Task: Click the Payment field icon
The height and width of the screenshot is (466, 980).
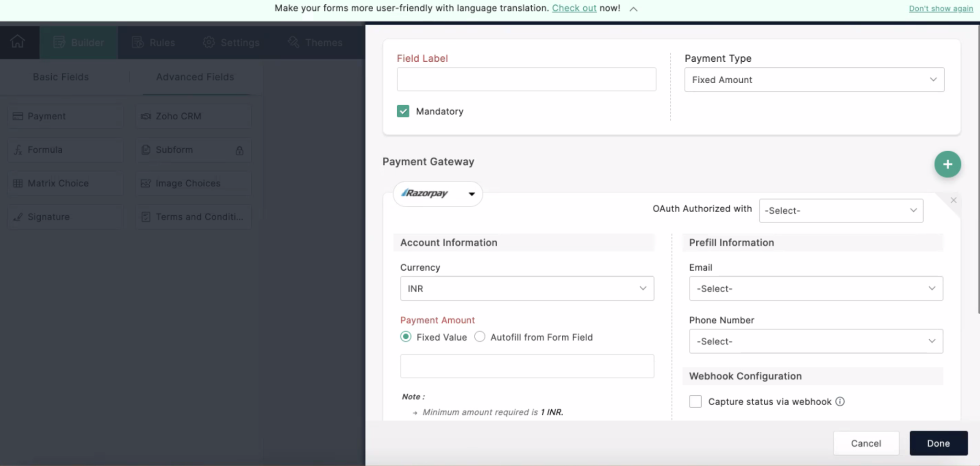Action: click(x=18, y=116)
